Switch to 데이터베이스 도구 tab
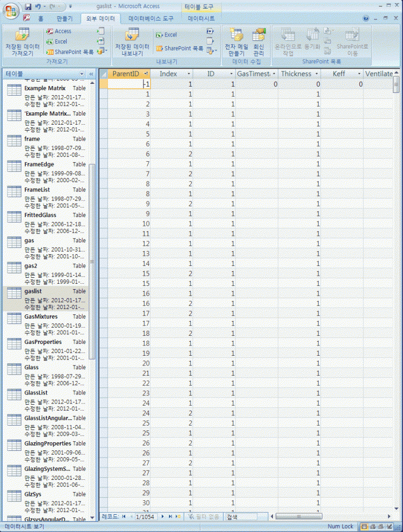 [x=150, y=18]
